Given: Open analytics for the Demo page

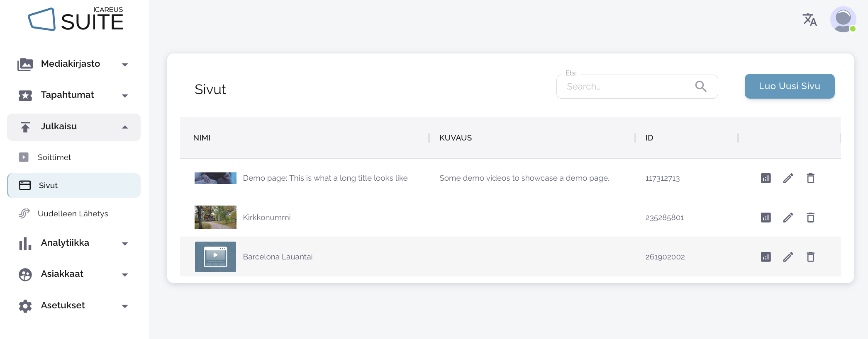Looking at the screenshot, I should tap(766, 178).
